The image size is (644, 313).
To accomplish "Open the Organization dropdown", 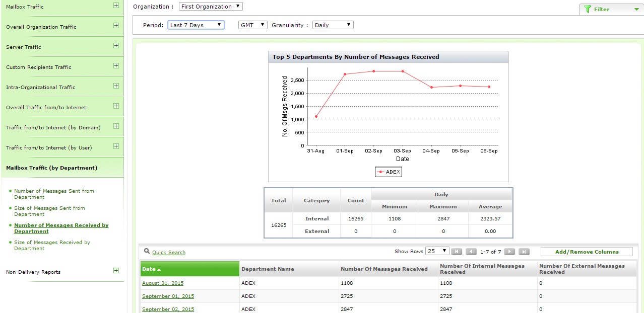I will tap(211, 7).
